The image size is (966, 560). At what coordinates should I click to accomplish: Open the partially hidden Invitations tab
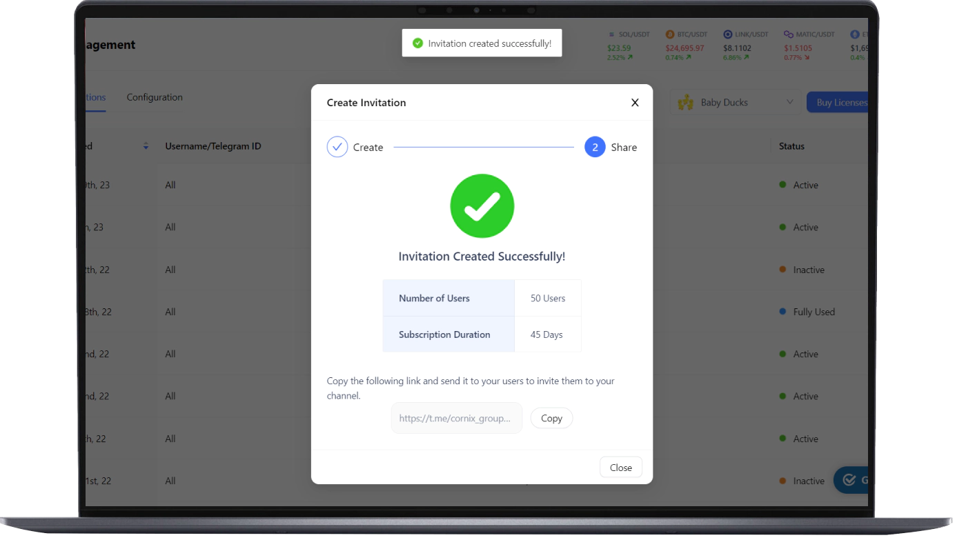click(95, 97)
